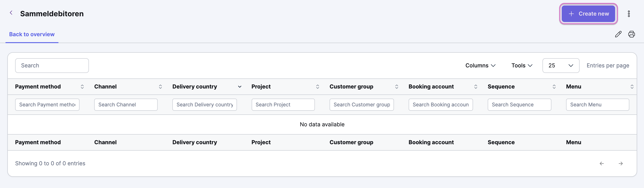Sort by Menu column arrows
The height and width of the screenshot is (188, 644).
point(632,87)
